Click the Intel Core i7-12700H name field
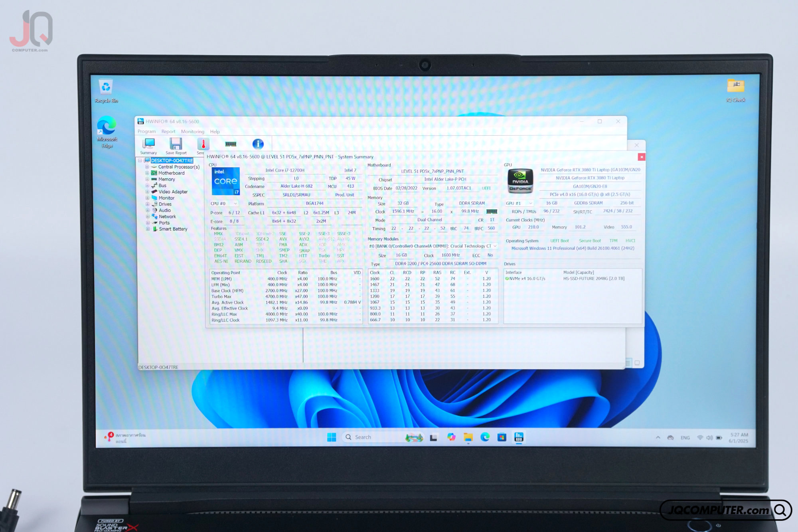Screen dimensions: 798x532 [285, 170]
